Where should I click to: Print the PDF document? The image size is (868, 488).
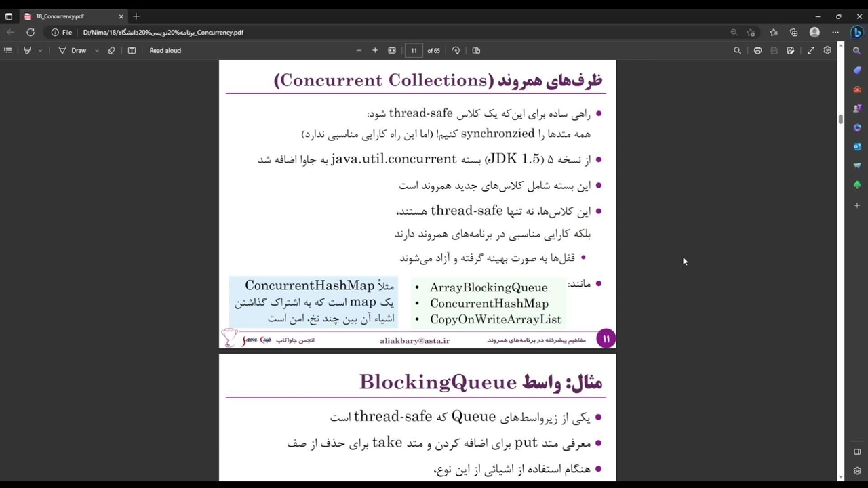click(757, 50)
